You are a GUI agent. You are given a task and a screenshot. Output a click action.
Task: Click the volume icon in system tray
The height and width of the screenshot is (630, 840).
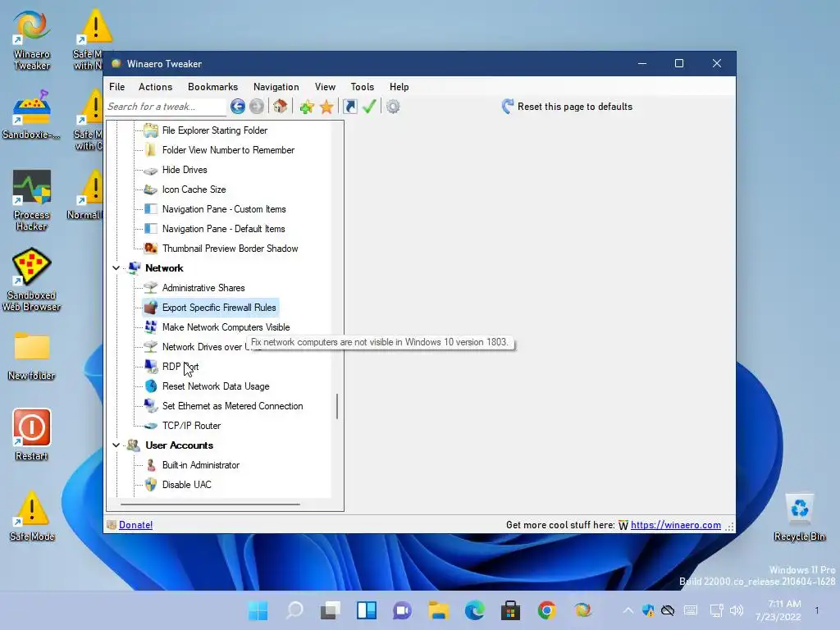(x=737, y=610)
